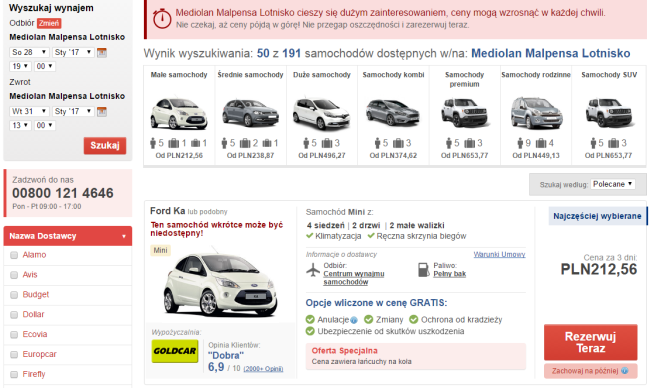Click the stopwatch alert icon
650x388 pixels.
click(162, 18)
